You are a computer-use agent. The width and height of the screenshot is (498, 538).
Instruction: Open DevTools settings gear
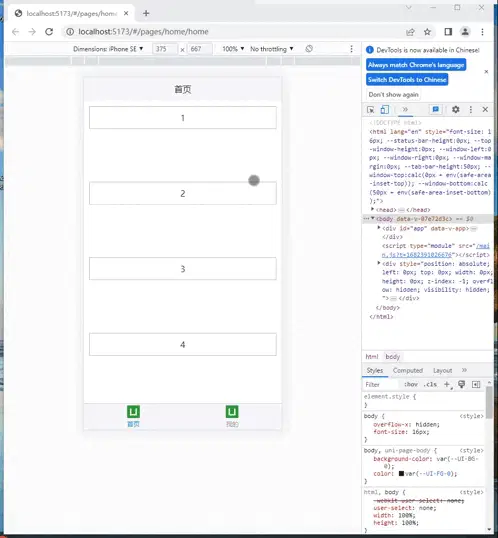pos(455,109)
